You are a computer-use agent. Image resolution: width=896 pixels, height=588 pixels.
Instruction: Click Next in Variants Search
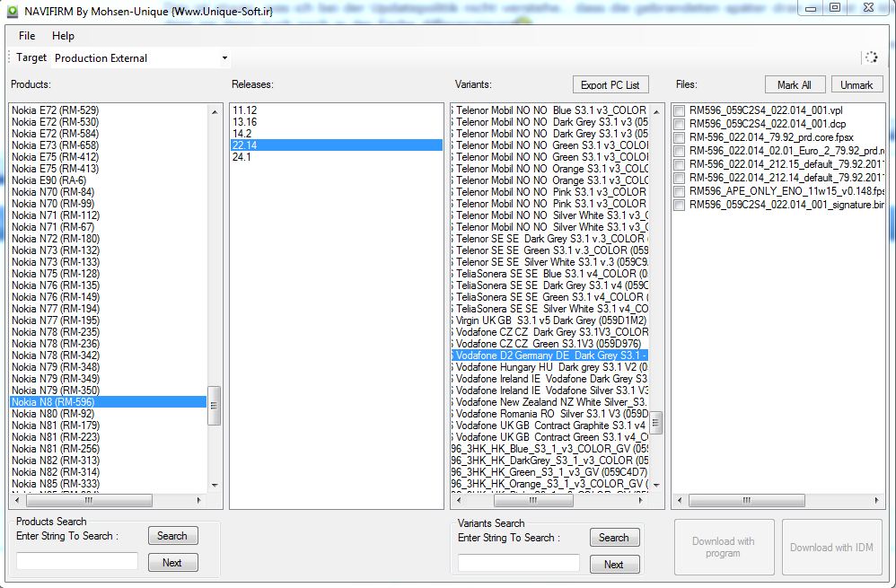click(x=614, y=564)
